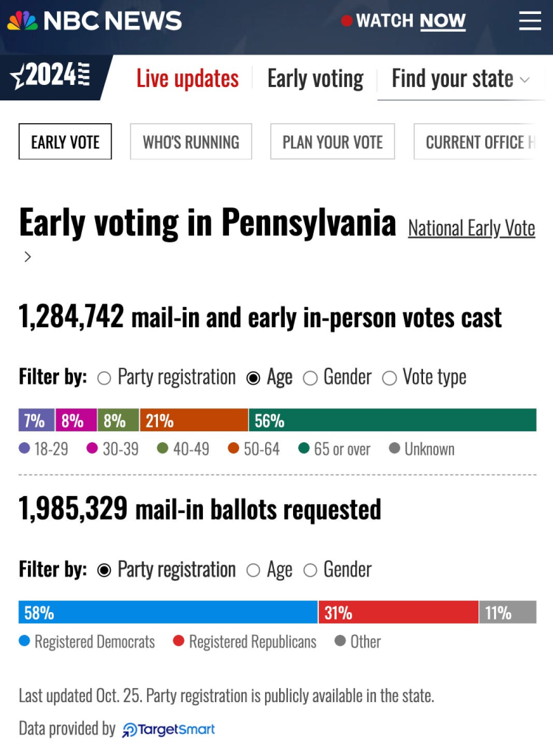The width and height of the screenshot is (553, 756).
Task: Click the 58% Democrats bar segment
Action: click(x=166, y=612)
